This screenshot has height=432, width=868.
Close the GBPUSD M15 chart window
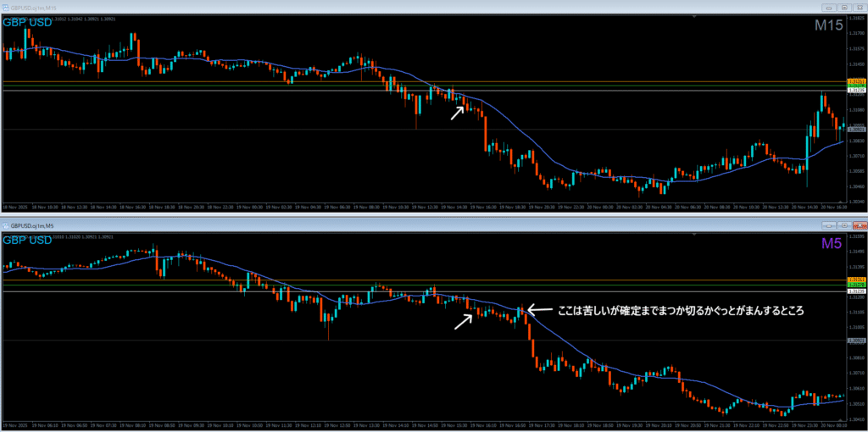pyautogui.click(x=860, y=7)
